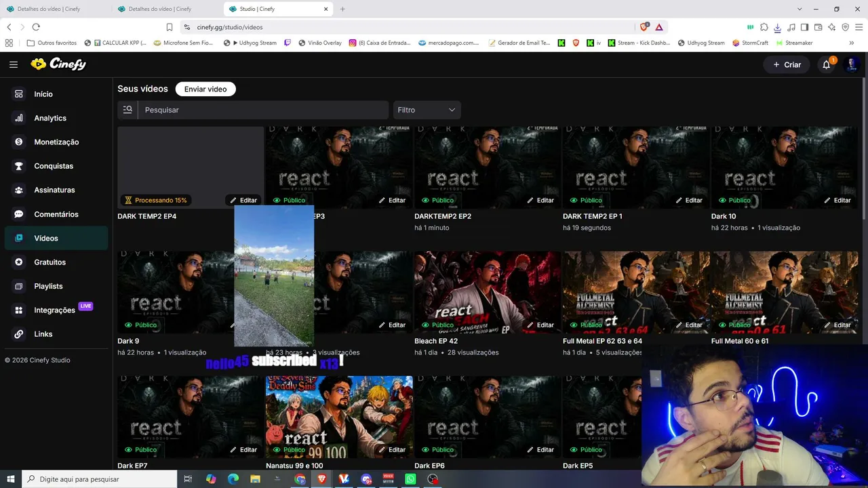
Task: Open the notifications bell
Action: point(826,64)
